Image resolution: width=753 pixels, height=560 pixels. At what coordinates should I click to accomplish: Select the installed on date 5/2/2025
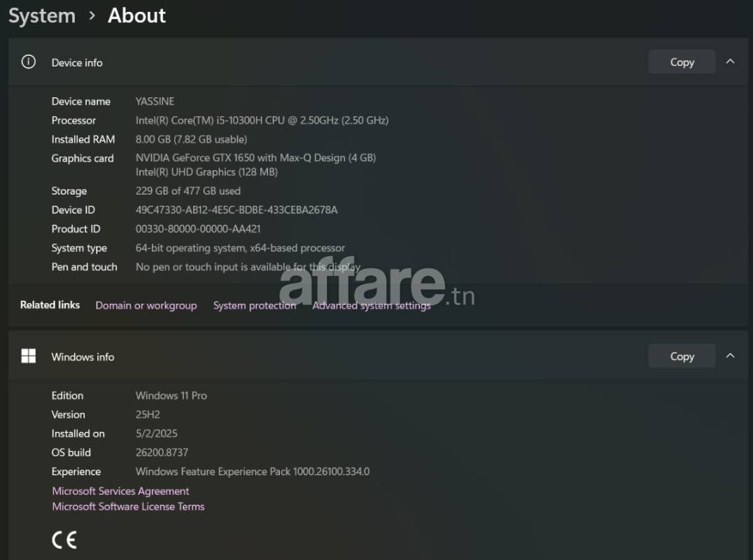click(156, 433)
